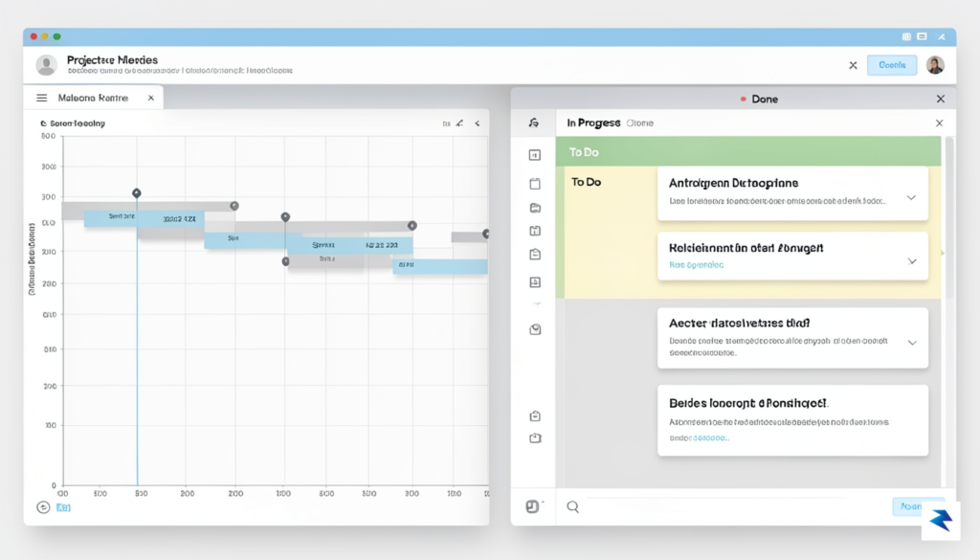The width and height of the screenshot is (980, 560).
Task: Close the In Progess panel row
Action: tap(939, 123)
